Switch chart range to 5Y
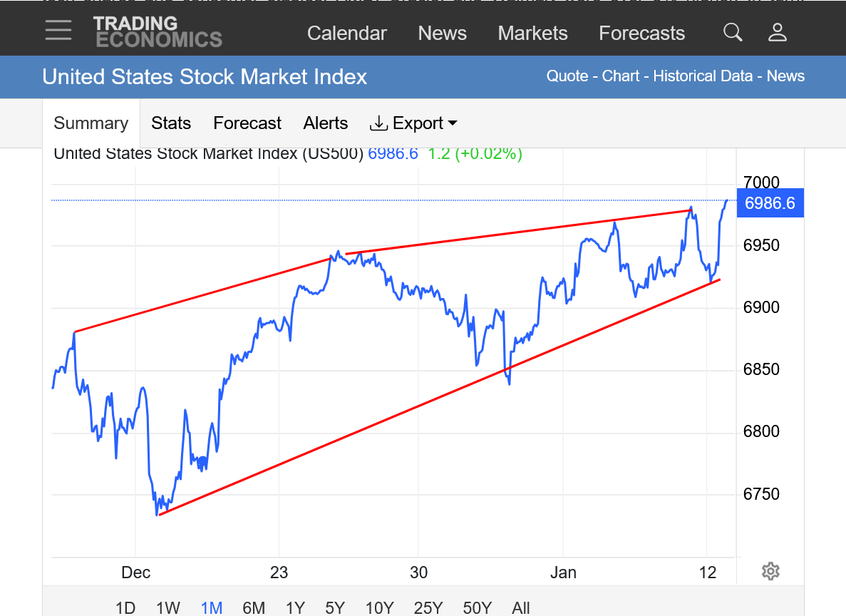Screen dimensions: 846x616 [x=335, y=607]
